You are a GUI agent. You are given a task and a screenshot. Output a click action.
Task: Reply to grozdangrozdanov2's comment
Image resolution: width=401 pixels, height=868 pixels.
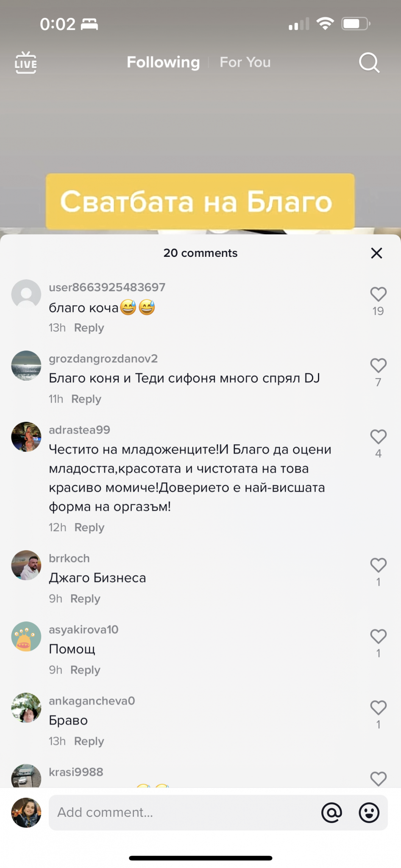86,399
